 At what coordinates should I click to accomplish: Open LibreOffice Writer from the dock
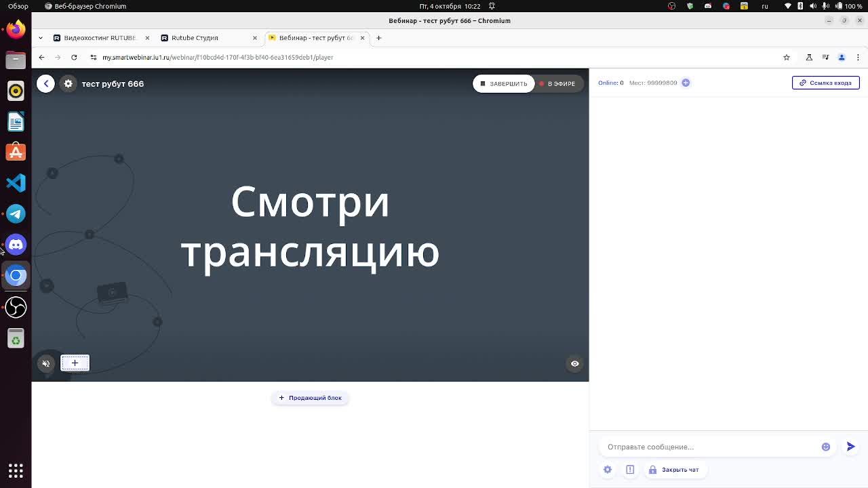click(x=16, y=122)
